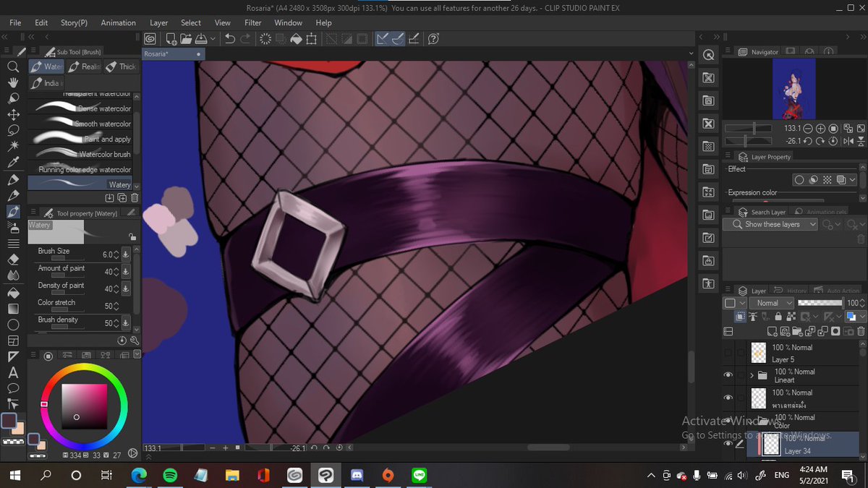
Task: Open Brush Size options dropdown arrow
Action: [127, 254]
